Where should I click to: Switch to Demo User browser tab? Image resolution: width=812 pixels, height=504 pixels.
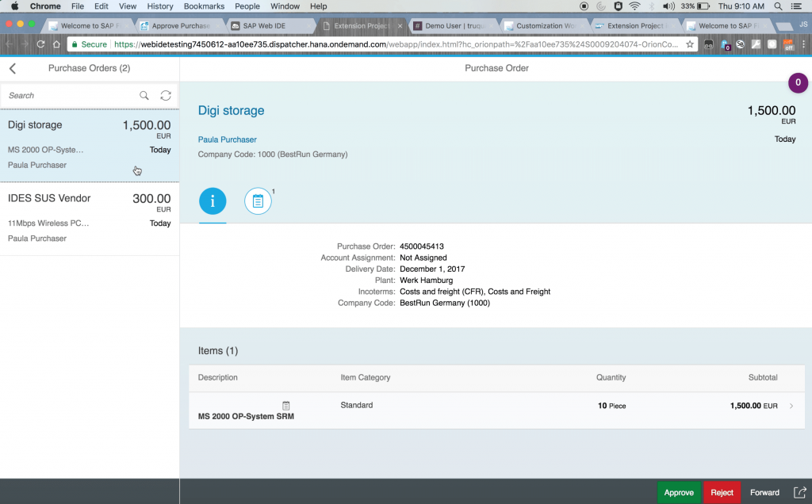tap(453, 26)
